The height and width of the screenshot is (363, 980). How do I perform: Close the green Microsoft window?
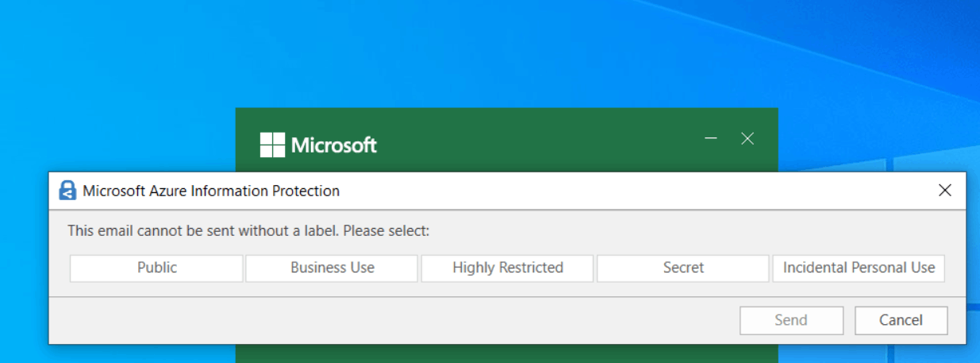click(747, 138)
